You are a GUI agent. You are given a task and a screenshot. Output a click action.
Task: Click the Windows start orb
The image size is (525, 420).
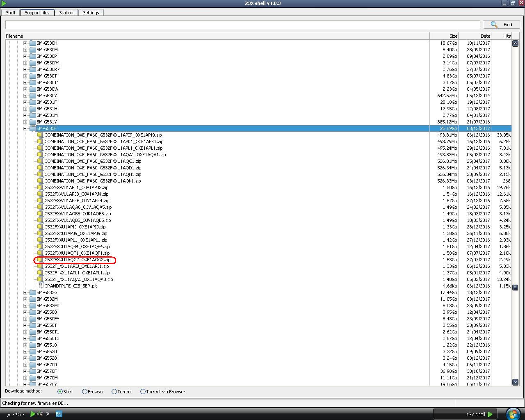tap(513, 414)
